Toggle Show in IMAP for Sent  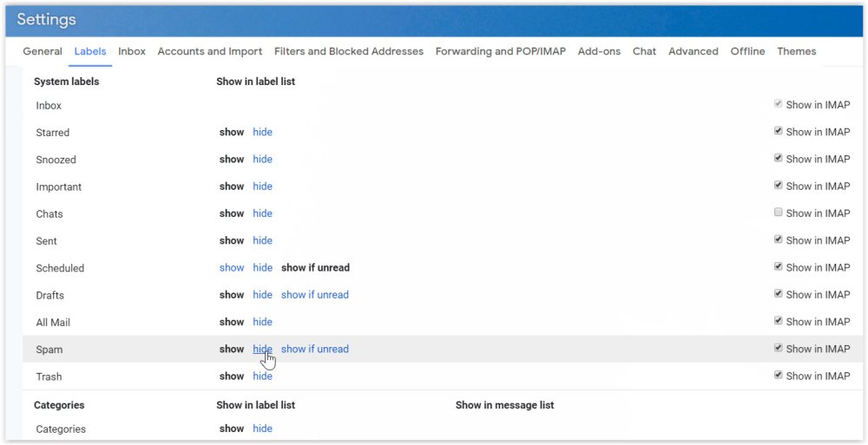coord(779,239)
